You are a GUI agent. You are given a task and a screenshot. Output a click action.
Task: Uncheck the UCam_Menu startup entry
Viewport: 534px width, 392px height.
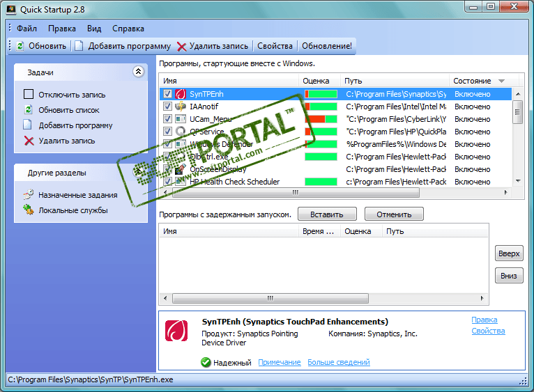(167, 119)
